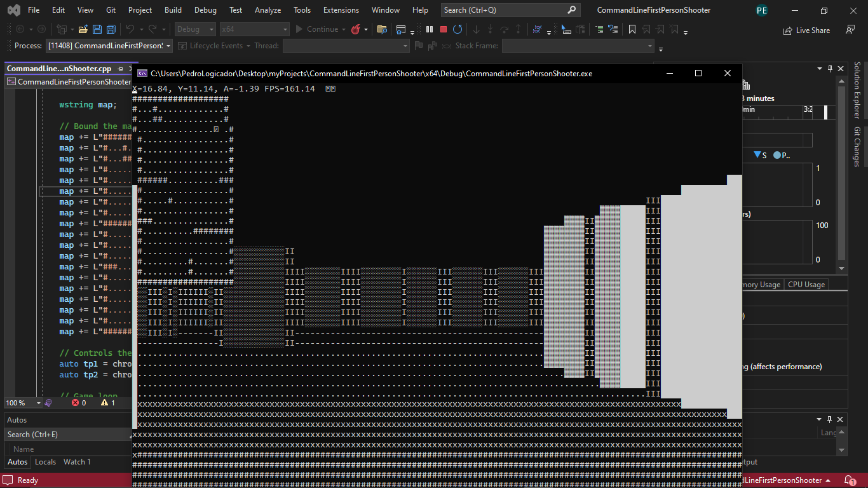The image size is (868, 488).
Task: Click the uncomment selected lines icon
Action: 613,29
